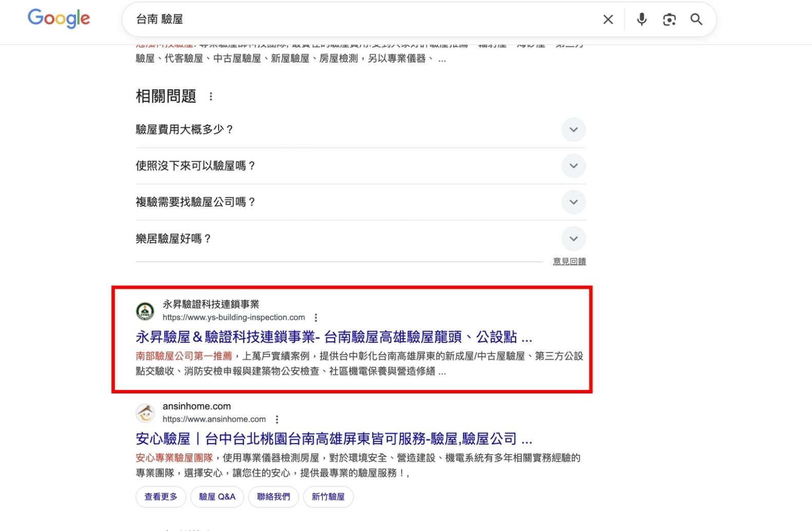812x531 pixels.
Task: Click the 永昇驗證科技連鎖事業 site name text
Action: tap(211, 304)
